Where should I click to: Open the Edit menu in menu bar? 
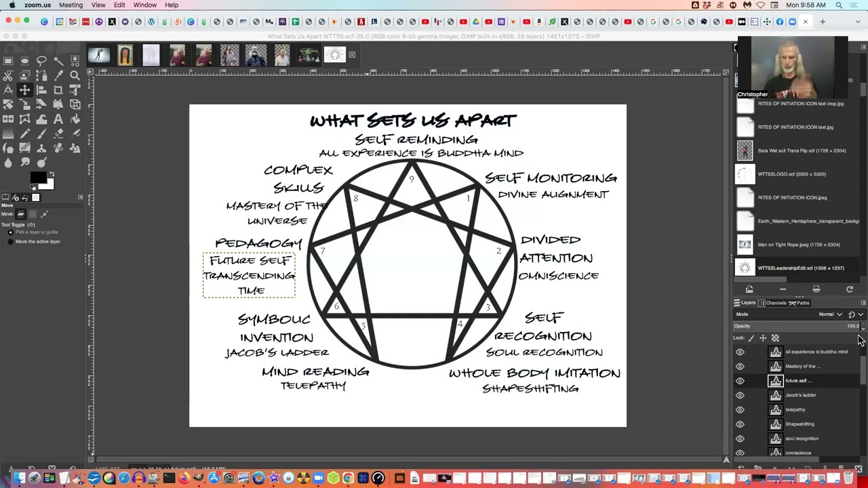pyautogui.click(x=119, y=5)
